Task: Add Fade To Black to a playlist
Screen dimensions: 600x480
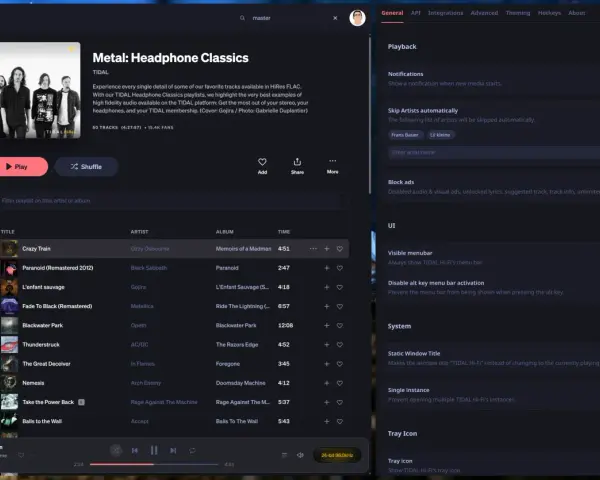Action: click(327, 306)
